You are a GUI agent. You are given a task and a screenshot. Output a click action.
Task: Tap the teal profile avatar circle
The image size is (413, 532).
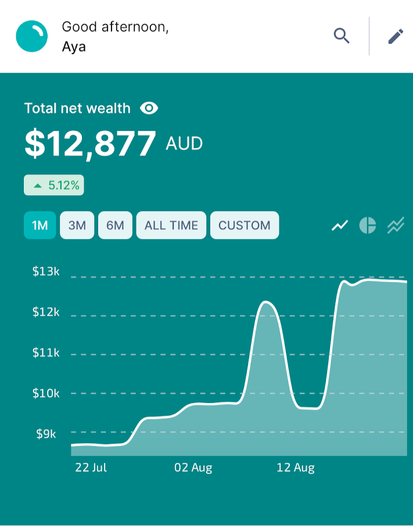pos(32,36)
